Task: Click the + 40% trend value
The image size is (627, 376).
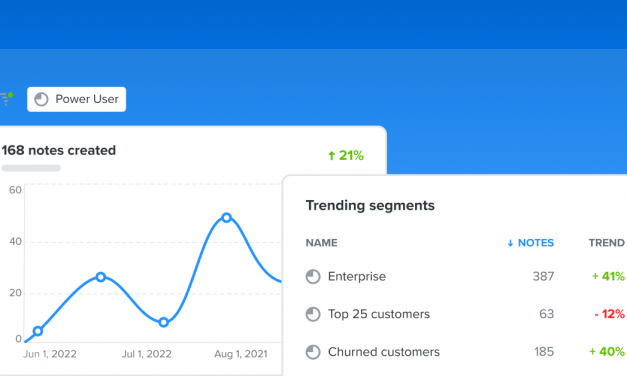Action: (607, 352)
